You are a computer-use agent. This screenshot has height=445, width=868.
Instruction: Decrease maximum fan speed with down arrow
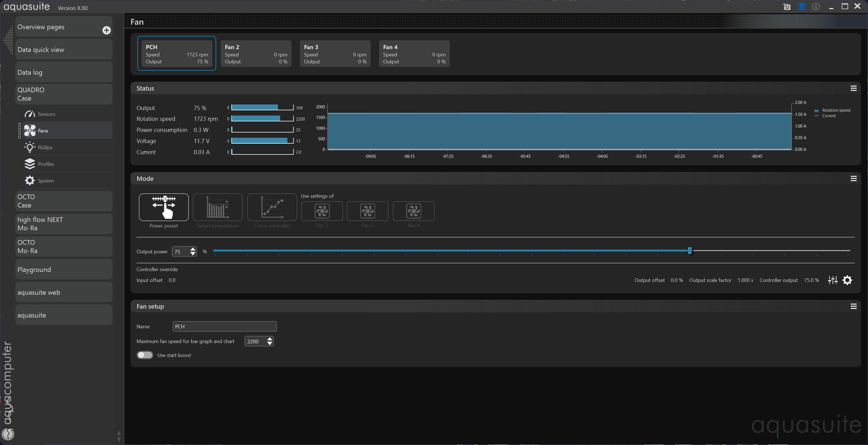[x=270, y=344]
